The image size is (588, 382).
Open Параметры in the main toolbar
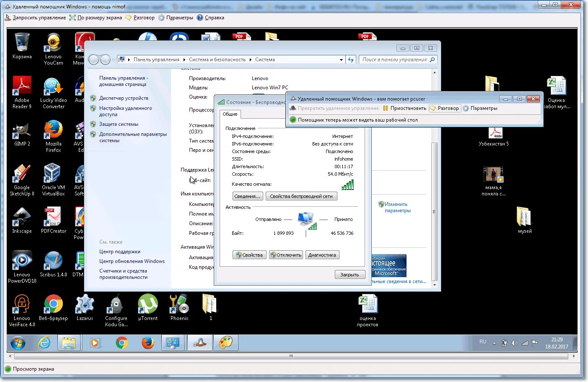pyautogui.click(x=176, y=18)
